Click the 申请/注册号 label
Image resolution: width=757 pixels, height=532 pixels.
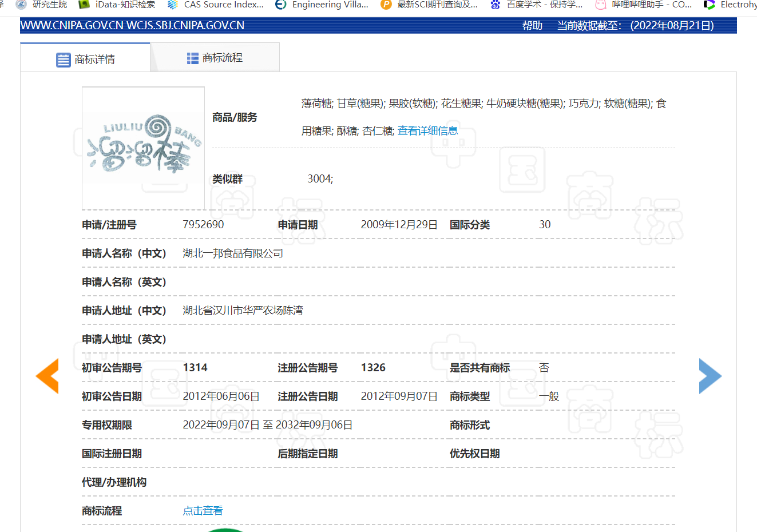[x=109, y=225]
